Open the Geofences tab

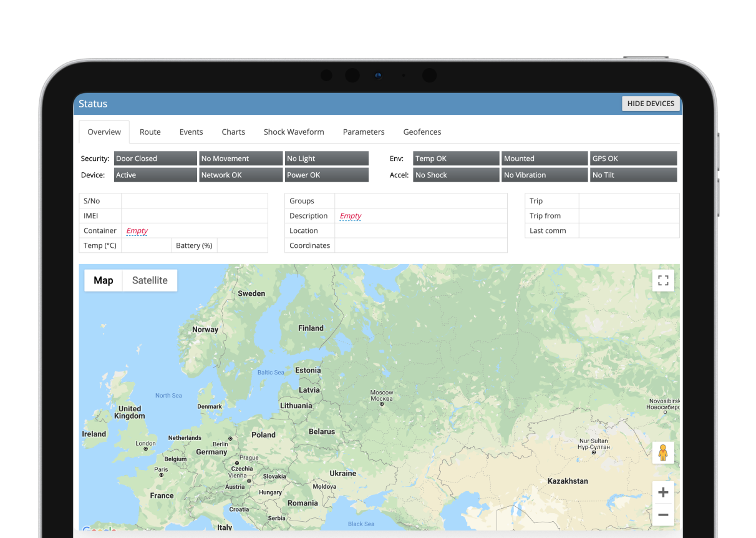[x=422, y=132]
